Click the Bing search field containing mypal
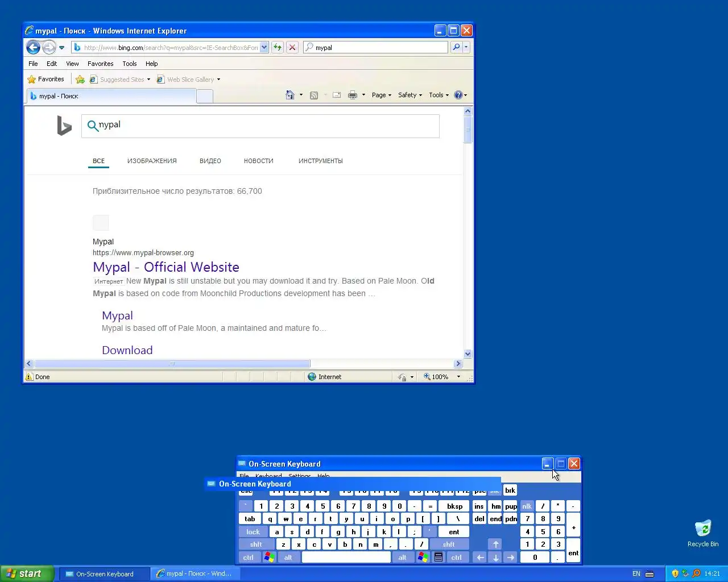The height and width of the screenshot is (582, 728). click(x=260, y=126)
